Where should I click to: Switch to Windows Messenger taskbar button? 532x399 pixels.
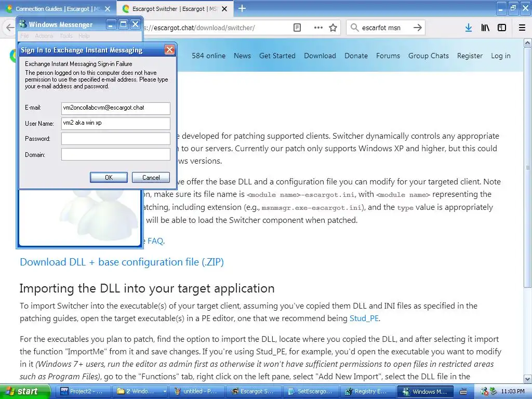425,391
